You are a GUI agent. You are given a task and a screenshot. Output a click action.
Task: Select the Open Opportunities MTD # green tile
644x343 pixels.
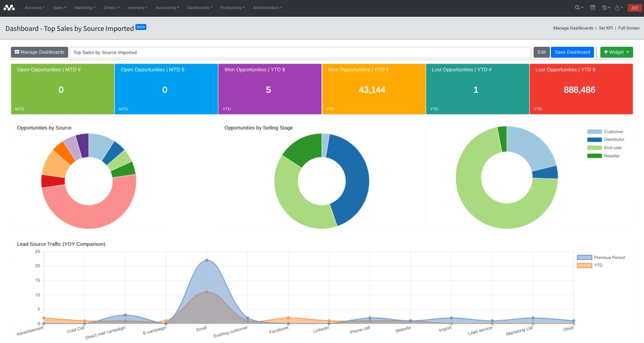pos(63,89)
